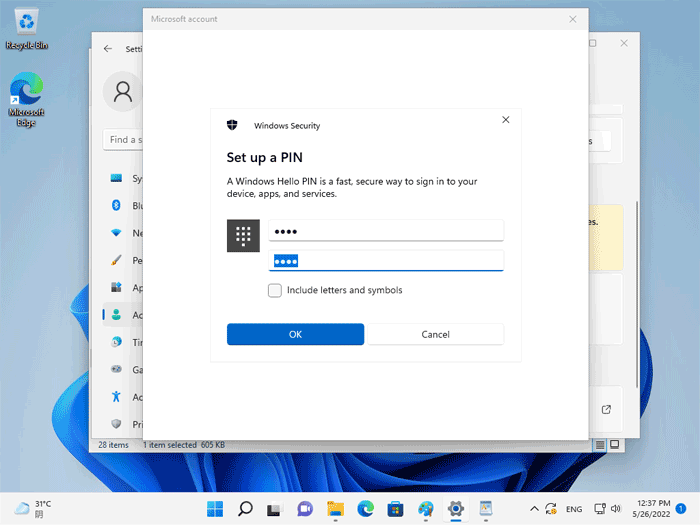
Task: Open Time & language icon in Settings
Action: [x=116, y=342]
